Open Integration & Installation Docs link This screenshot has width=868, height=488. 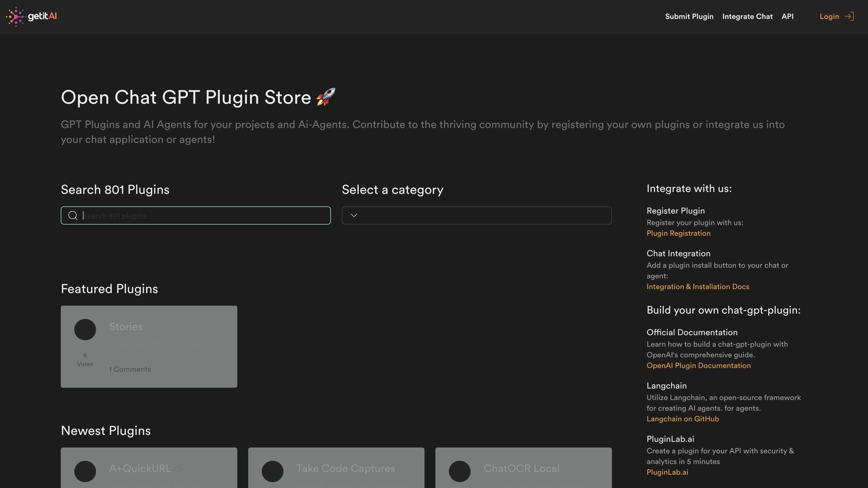698,287
